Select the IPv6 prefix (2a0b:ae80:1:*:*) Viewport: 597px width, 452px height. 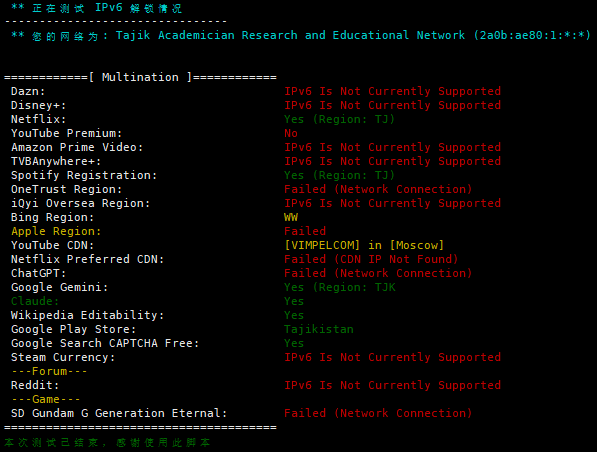tap(532, 35)
